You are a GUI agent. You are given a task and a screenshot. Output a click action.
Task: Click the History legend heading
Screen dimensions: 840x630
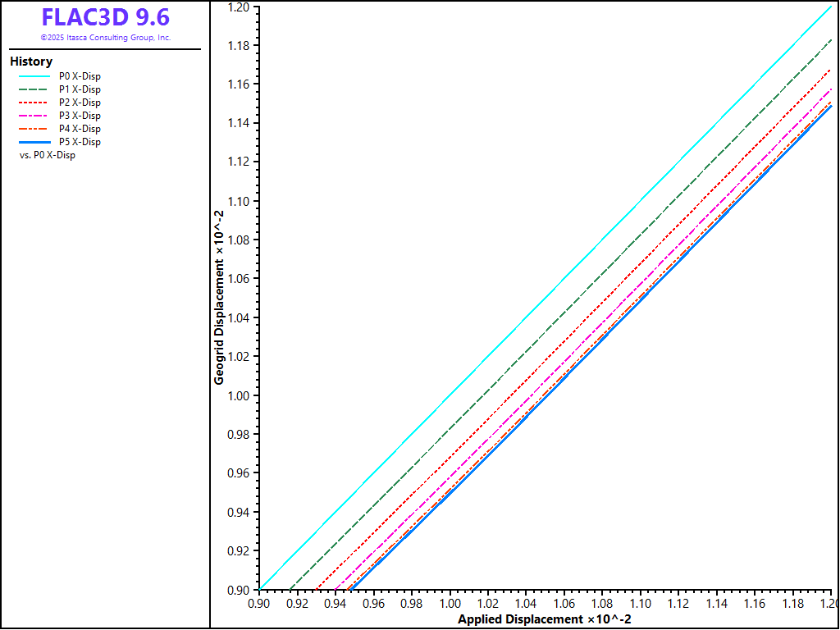click(31, 62)
